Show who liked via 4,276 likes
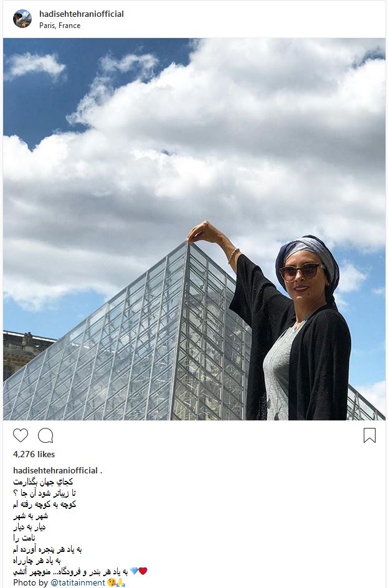388x588 pixels. tap(34, 454)
